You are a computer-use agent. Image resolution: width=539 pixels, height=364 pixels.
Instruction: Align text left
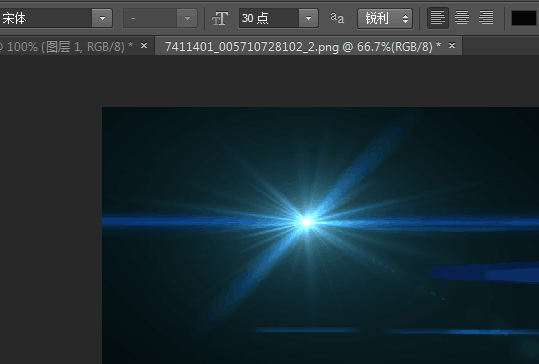438,18
